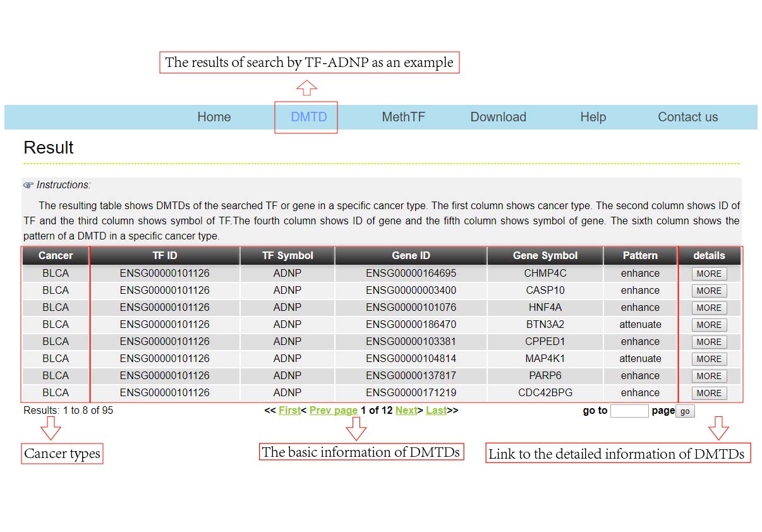Click the Prev page link
Viewport: 762px width, 532px height.
coord(334,411)
